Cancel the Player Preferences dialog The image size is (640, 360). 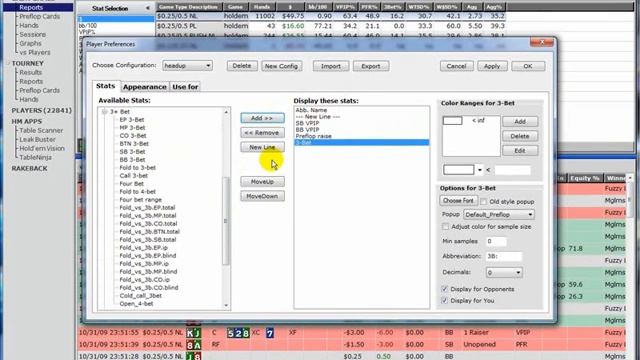[456, 66]
